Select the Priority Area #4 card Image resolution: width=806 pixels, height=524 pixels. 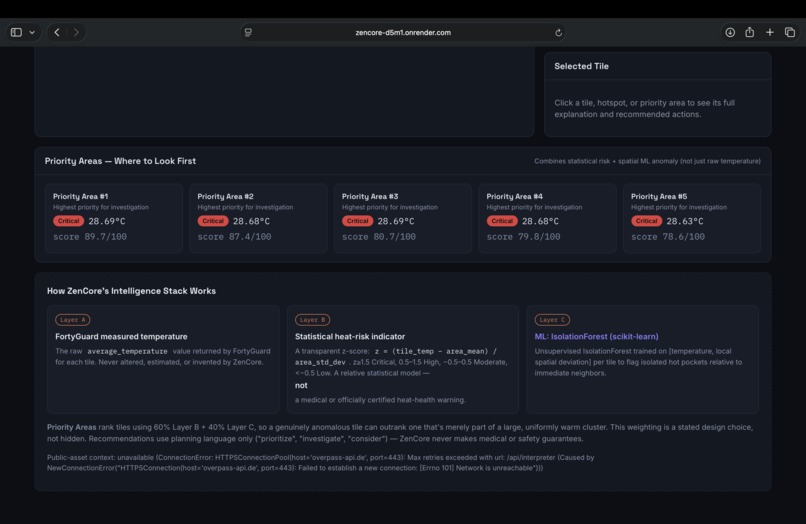tap(547, 218)
